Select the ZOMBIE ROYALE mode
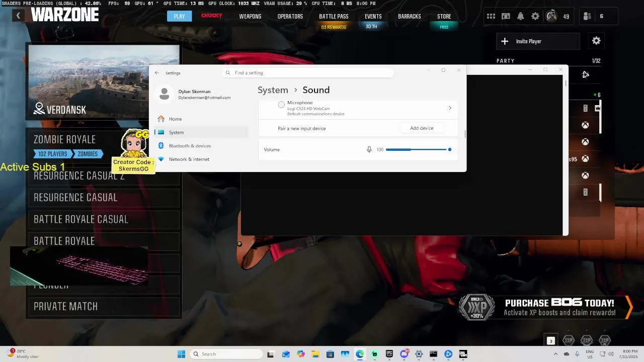The height and width of the screenshot is (362, 644). point(103,145)
